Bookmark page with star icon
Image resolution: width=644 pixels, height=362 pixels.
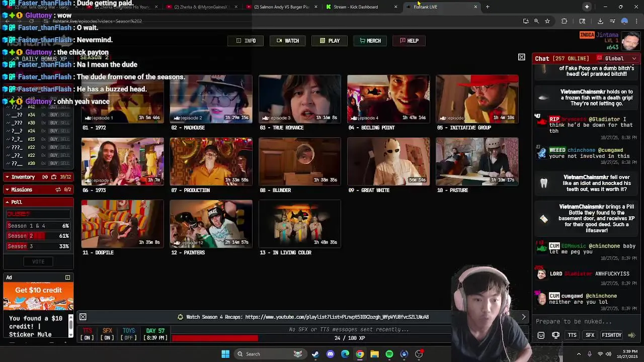pos(547,21)
